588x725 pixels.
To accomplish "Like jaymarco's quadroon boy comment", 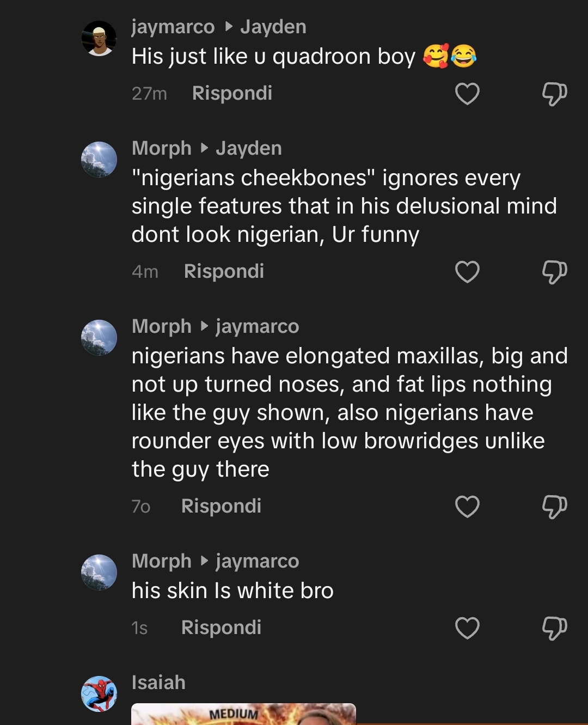I will pyautogui.click(x=467, y=94).
